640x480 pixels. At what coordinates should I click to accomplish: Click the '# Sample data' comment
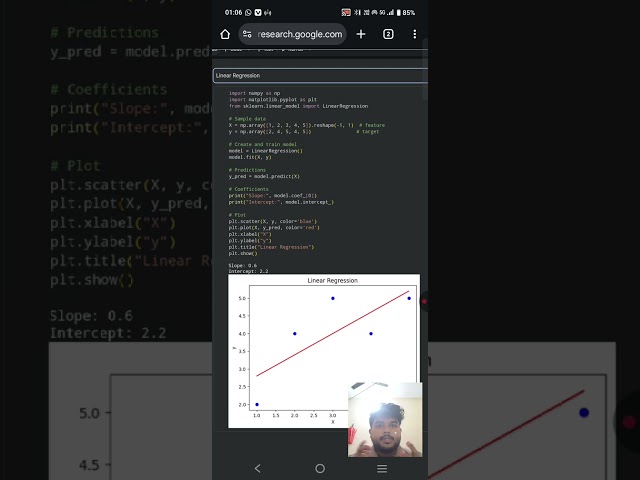click(x=247, y=119)
